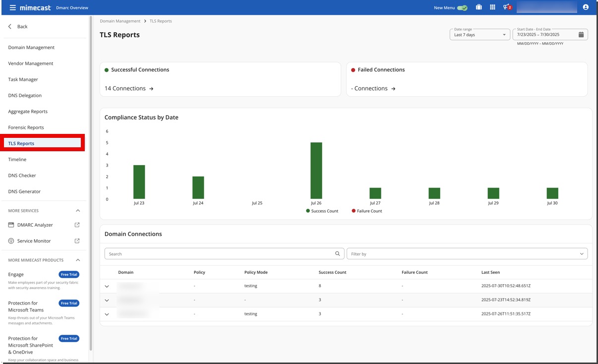This screenshot has height=364, width=598.
Task: Click the calendar icon in date field
Action: pos(581,35)
